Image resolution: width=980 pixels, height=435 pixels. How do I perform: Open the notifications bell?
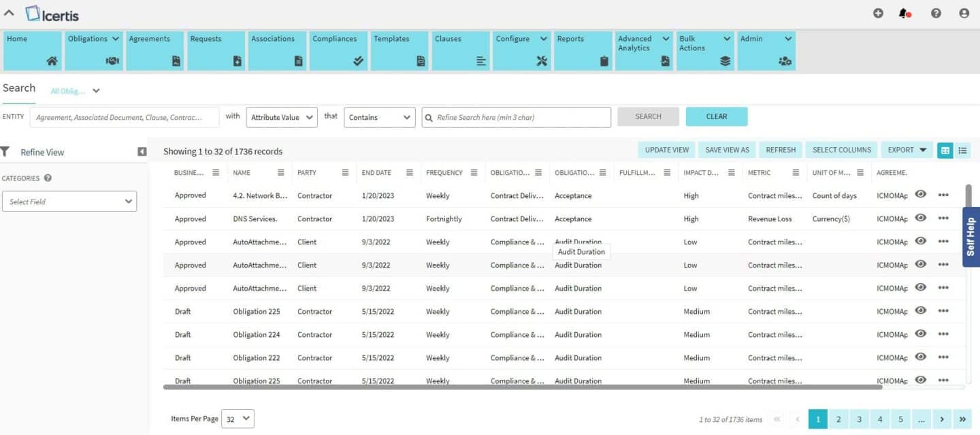(904, 13)
